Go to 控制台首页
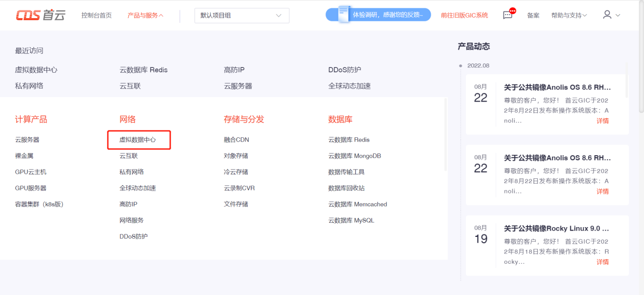The width and height of the screenshot is (644, 295). 97,16
